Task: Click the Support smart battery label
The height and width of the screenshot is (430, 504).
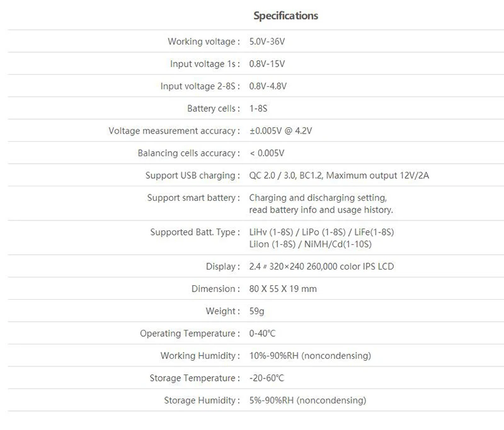Action: click(193, 198)
